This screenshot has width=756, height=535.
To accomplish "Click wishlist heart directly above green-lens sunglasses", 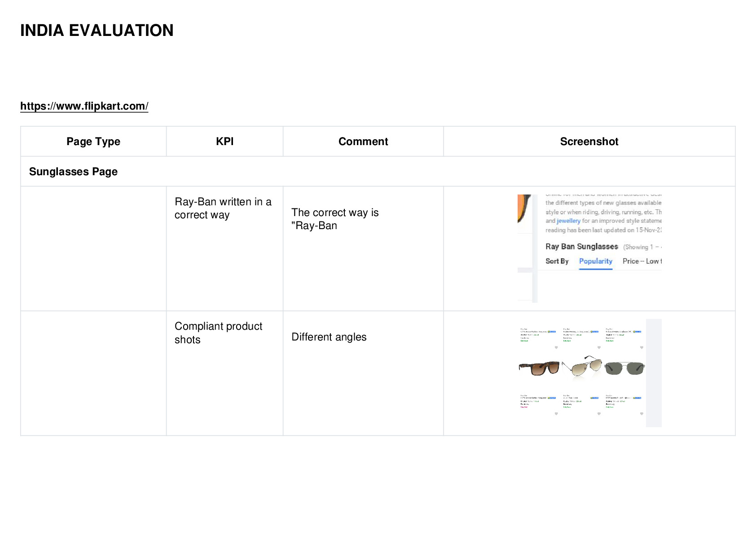I will coord(642,347).
